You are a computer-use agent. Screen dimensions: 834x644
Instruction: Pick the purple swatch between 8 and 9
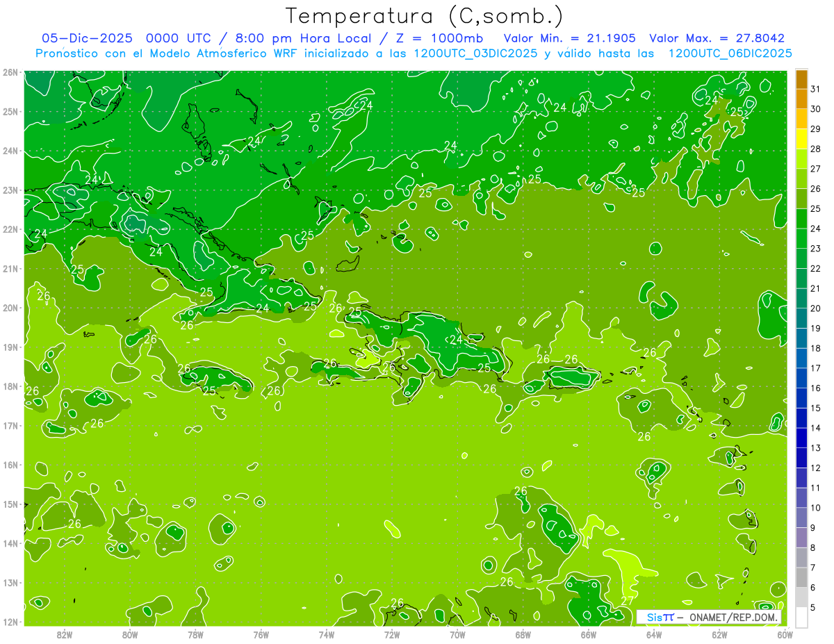point(801,538)
